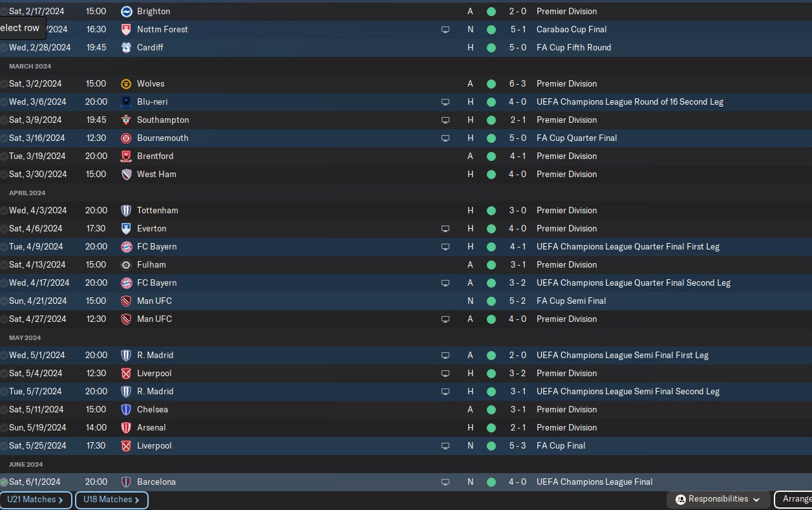Click FC Bayern badge in 4/9/2024 row
The width and height of the screenshot is (812, 510).
coord(126,246)
